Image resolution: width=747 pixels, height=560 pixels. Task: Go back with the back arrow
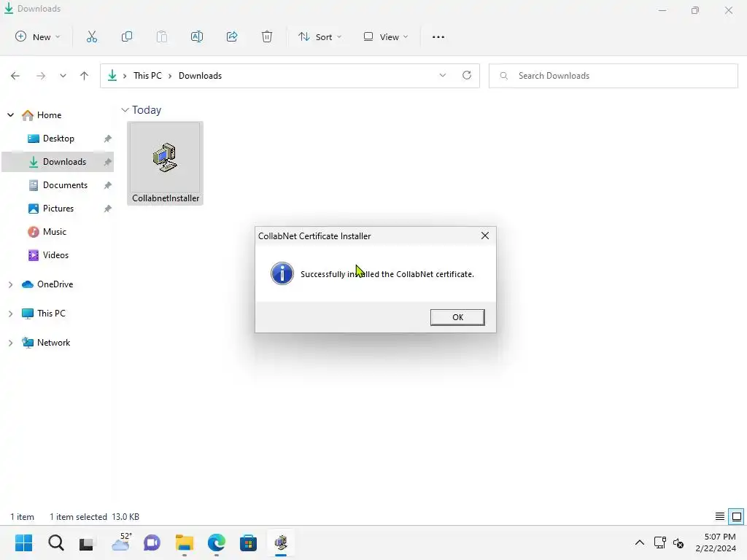tap(15, 76)
